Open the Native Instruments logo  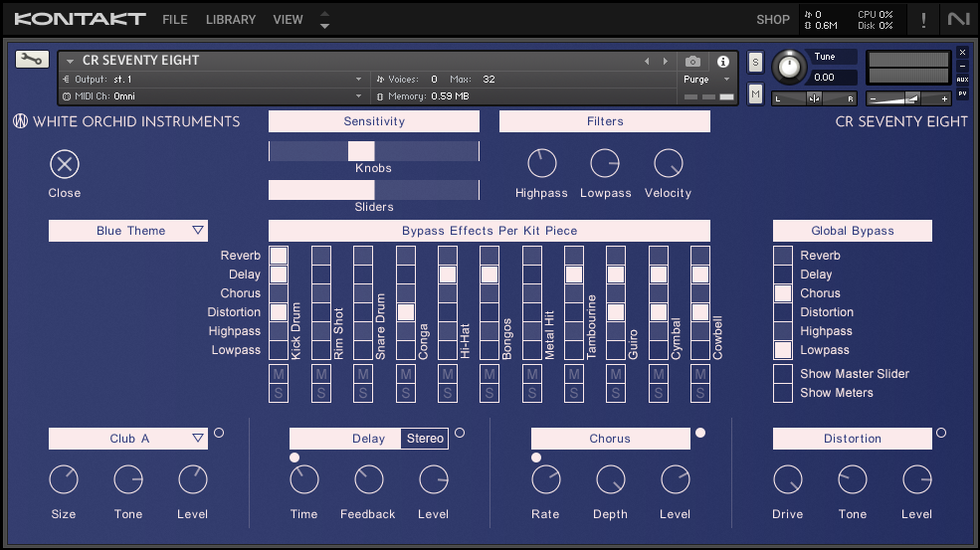tap(958, 19)
